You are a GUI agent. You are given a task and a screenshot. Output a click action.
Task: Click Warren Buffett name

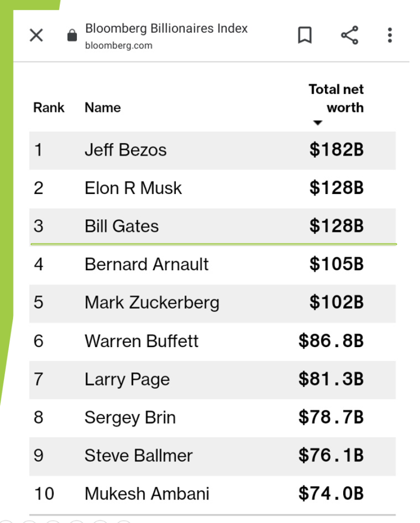click(141, 341)
